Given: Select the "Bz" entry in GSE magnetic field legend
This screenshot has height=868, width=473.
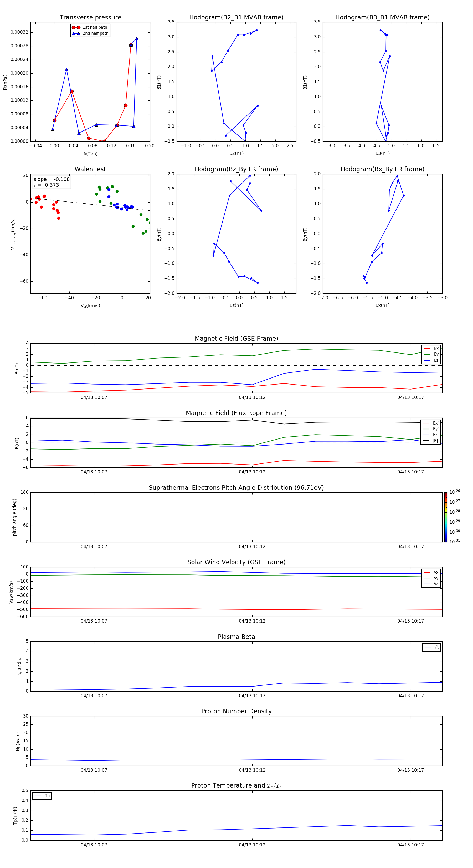Looking at the screenshot, I should pos(431,360).
